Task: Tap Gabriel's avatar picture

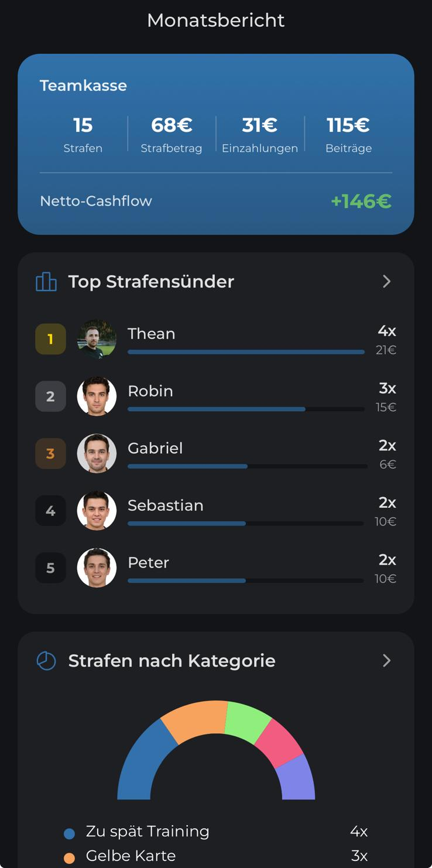Action: point(97,453)
